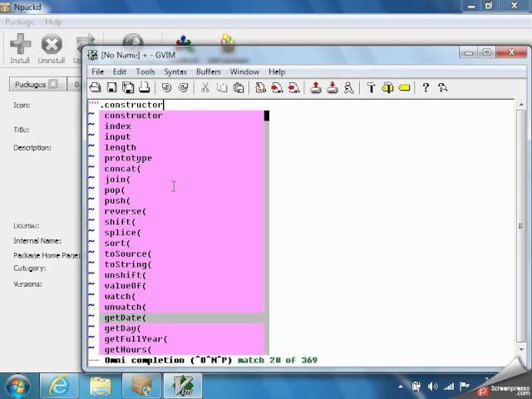532x399 pixels.
Task: Choose 'getFullYear(' completion entry
Action: (181, 339)
